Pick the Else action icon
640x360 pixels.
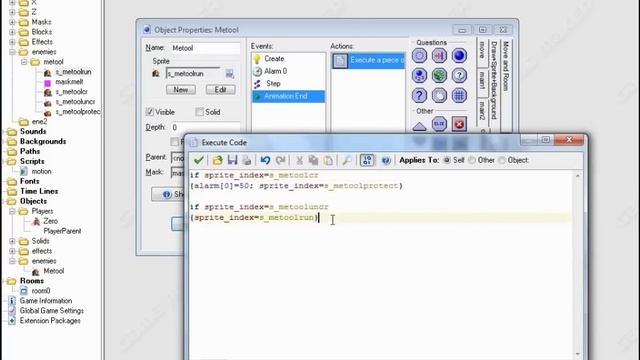pos(439,124)
